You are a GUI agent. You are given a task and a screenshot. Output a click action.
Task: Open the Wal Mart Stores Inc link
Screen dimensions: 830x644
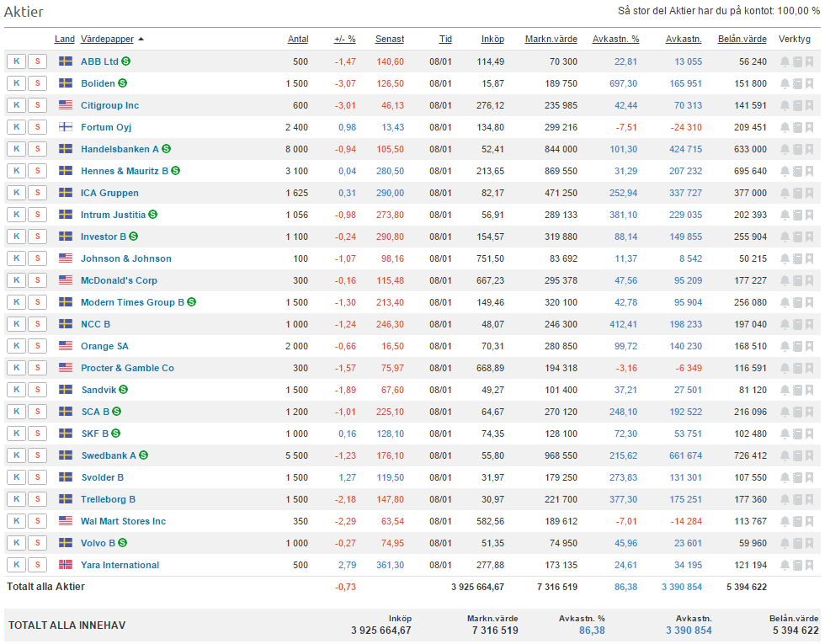pyautogui.click(x=124, y=521)
